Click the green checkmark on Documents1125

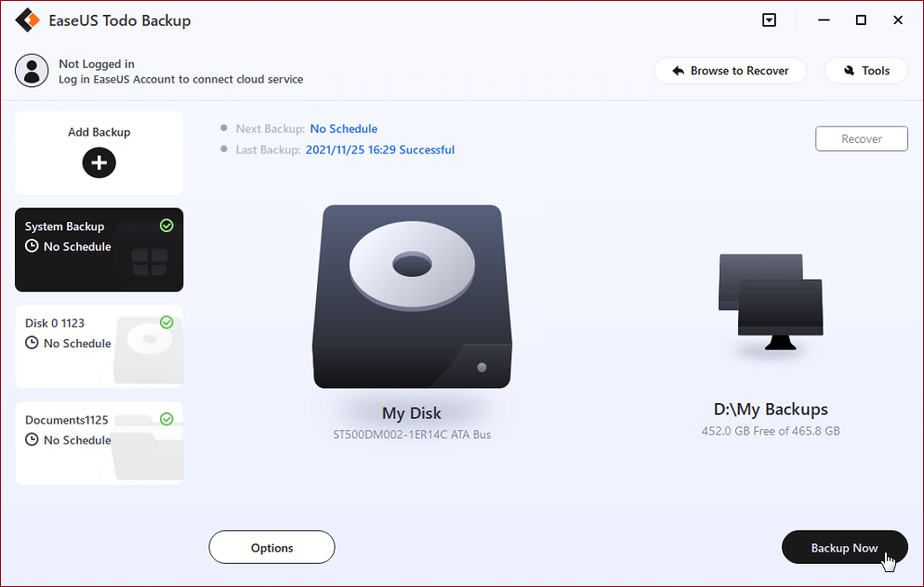(x=166, y=419)
